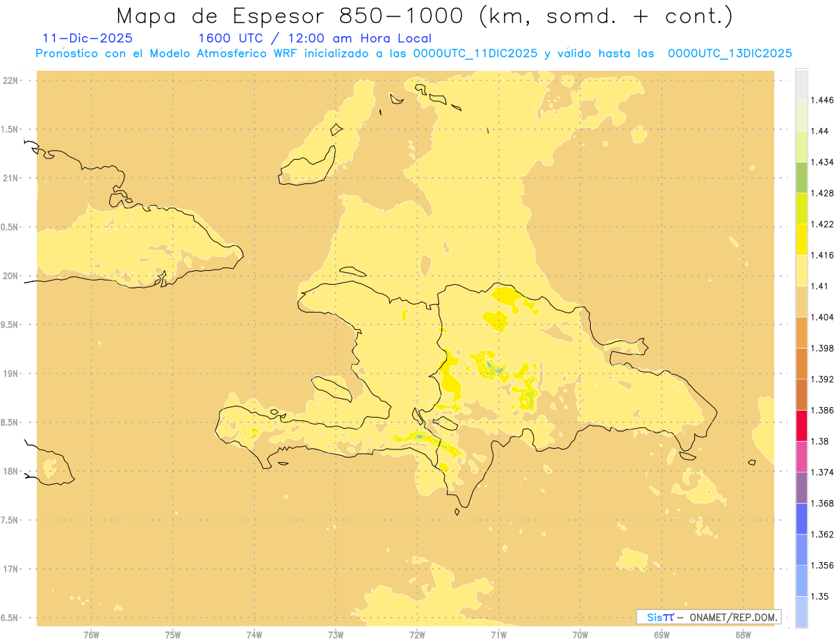Click the '21N' latitude label
This screenshot has width=834, height=644.
click(x=12, y=179)
